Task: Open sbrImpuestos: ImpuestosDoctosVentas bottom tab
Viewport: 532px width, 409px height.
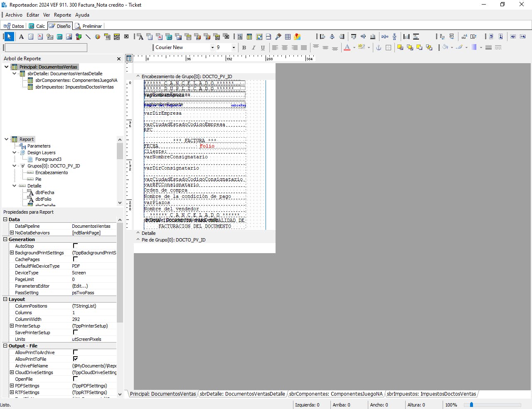Action: click(431, 394)
